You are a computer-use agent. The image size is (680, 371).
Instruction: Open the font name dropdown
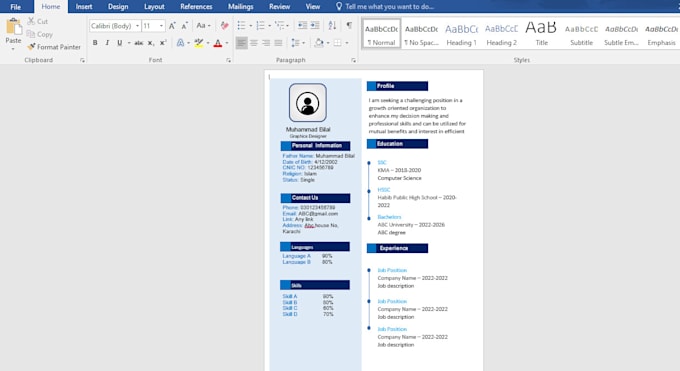(x=137, y=26)
